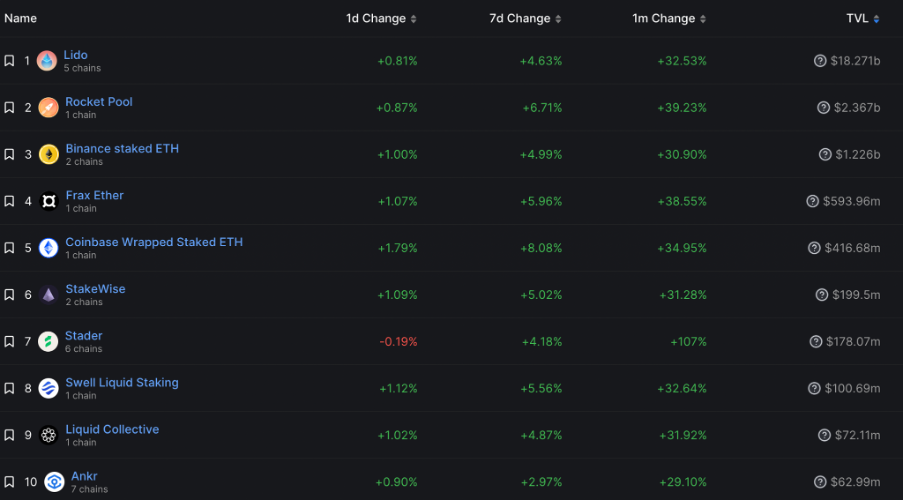The width and height of the screenshot is (904, 500).
Task: Click the Binance staked ETH logo
Action: (48, 155)
